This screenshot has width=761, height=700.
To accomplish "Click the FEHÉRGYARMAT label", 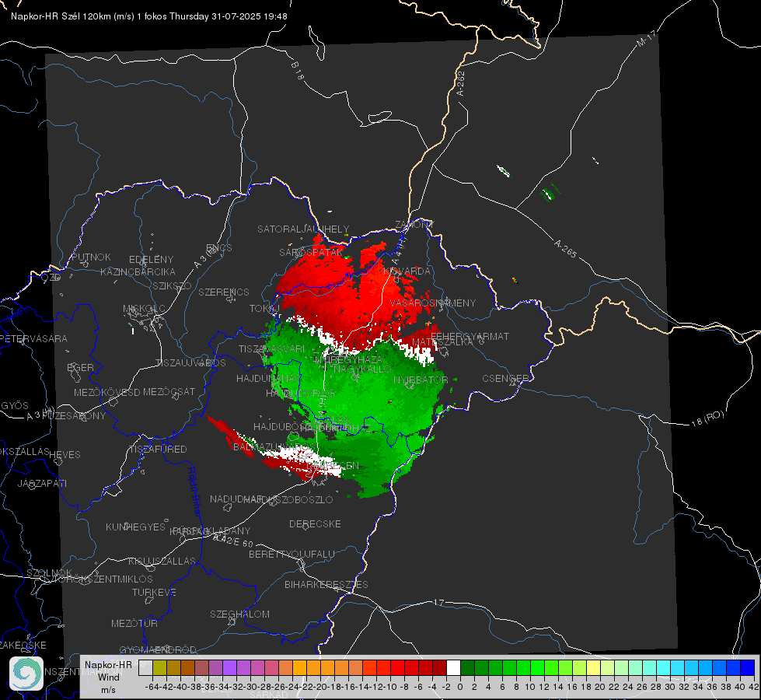I will click(x=470, y=336).
